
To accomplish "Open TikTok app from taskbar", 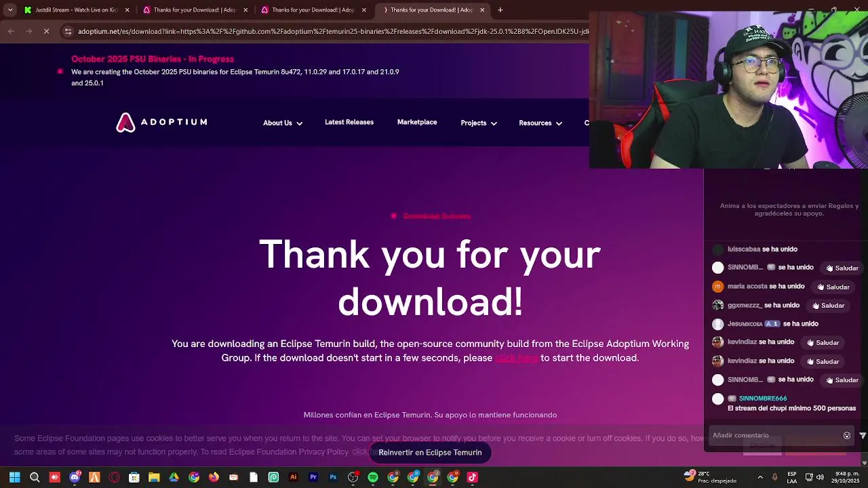I will [x=473, y=477].
